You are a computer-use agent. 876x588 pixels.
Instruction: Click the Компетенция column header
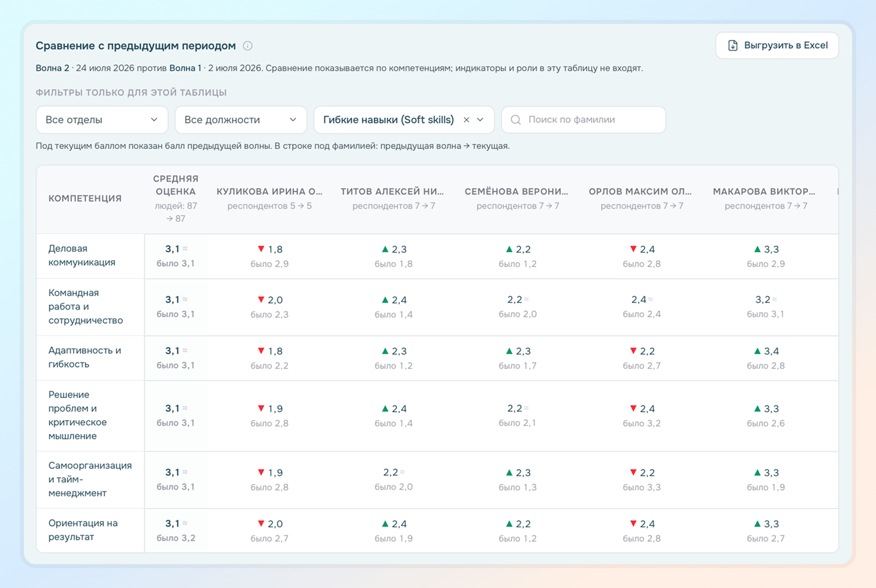click(x=85, y=198)
